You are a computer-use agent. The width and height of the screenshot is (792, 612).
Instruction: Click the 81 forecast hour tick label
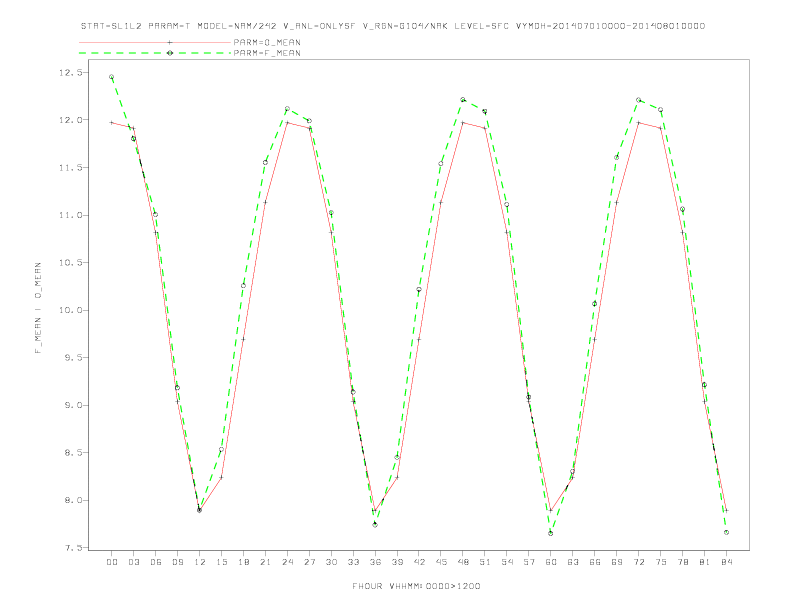pyautogui.click(x=705, y=562)
